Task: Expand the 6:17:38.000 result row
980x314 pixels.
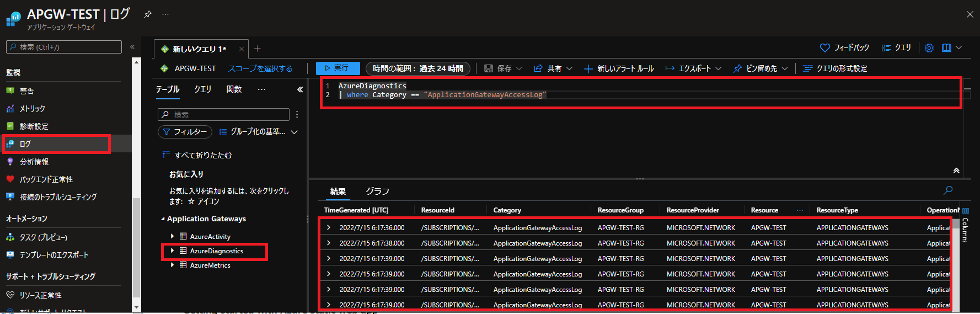Action: pos(329,243)
